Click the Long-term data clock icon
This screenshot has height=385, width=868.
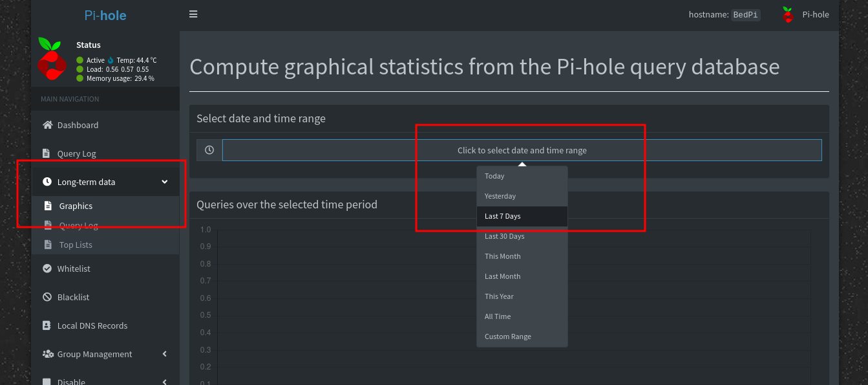click(x=47, y=182)
